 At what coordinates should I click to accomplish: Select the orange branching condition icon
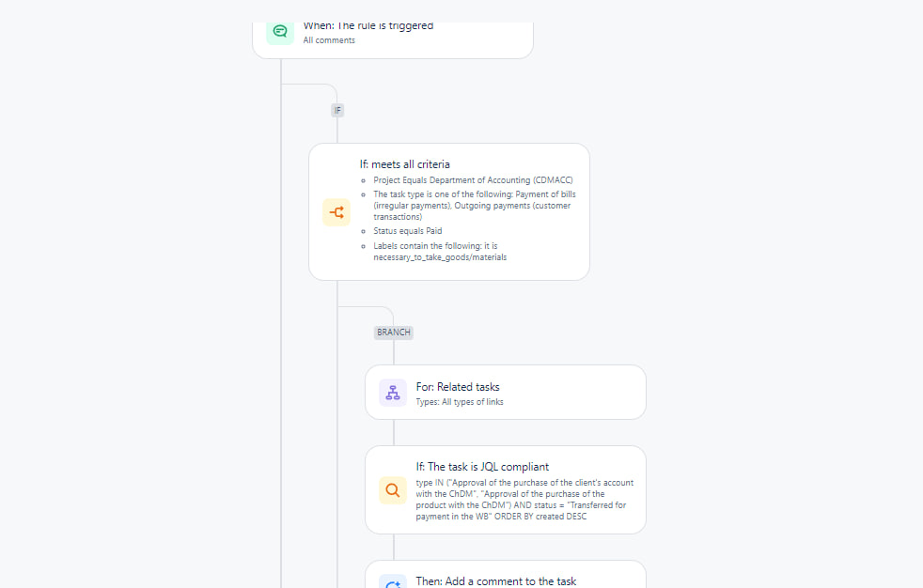coord(336,211)
